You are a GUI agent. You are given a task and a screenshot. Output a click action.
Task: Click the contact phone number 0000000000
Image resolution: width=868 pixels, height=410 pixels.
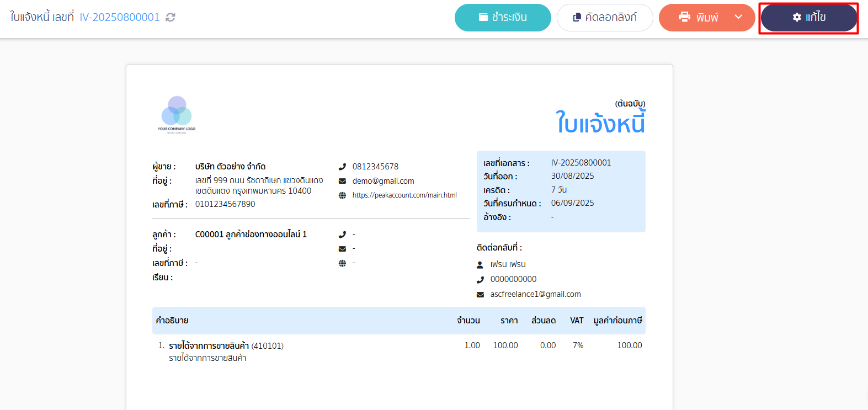(514, 279)
